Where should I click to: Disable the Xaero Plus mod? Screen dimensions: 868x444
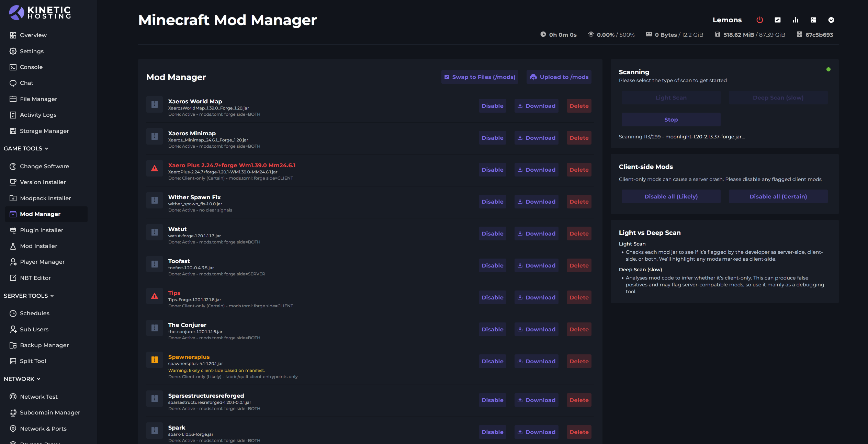coord(492,170)
